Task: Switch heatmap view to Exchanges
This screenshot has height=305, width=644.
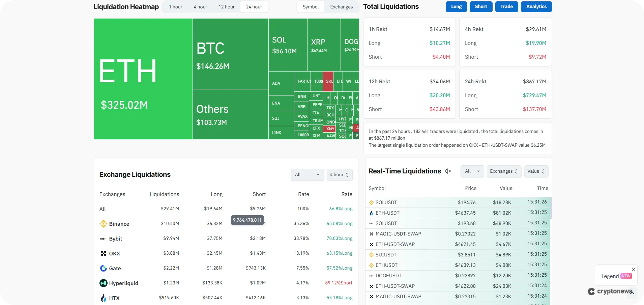Action: (341, 7)
